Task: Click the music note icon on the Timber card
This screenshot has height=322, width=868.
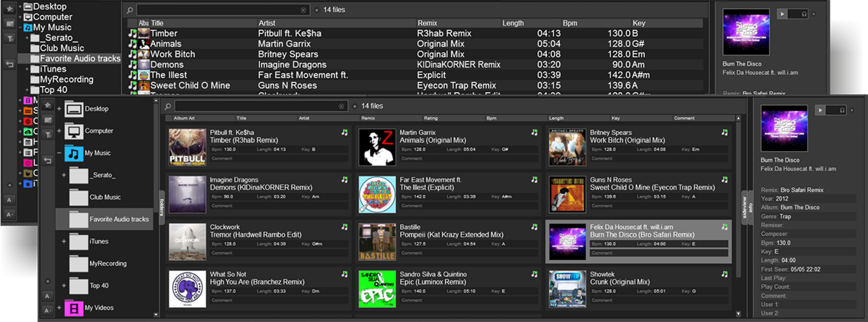Action: [345, 132]
